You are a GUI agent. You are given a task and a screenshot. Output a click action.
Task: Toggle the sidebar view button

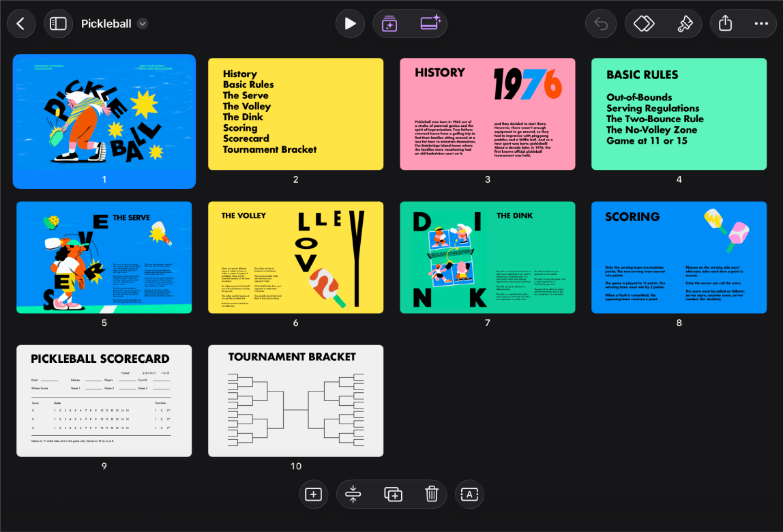[58, 23]
